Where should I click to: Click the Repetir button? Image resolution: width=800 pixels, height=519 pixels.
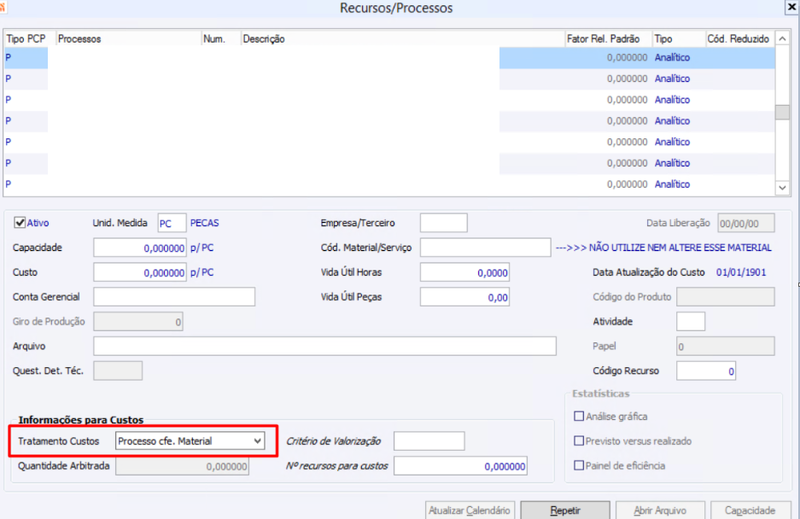[x=565, y=510]
